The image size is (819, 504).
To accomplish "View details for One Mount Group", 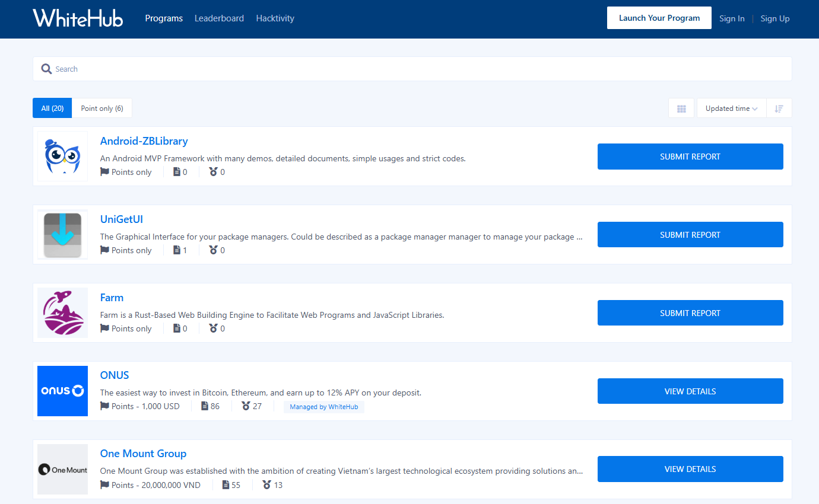I will click(690, 469).
